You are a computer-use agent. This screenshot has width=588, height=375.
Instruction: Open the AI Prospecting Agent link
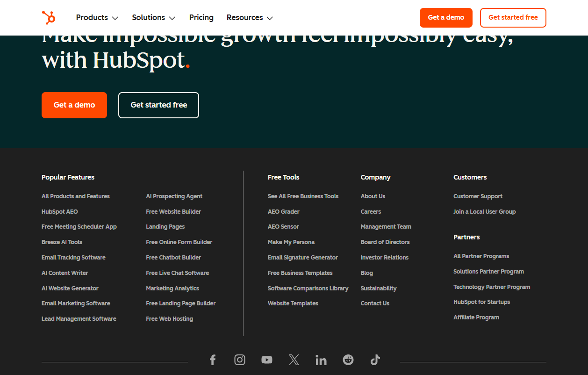coord(174,196)
